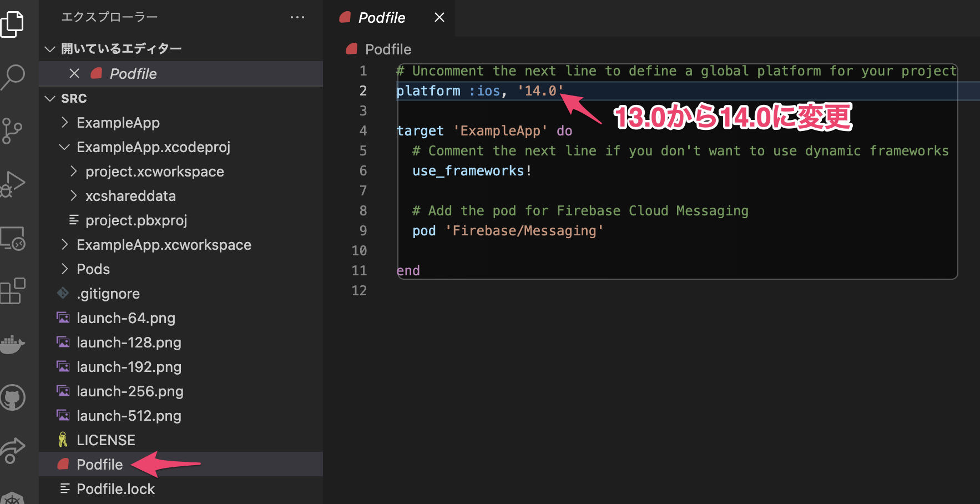
Task: Open the GitHub view from the activity bar
Action: pos(13,397)
